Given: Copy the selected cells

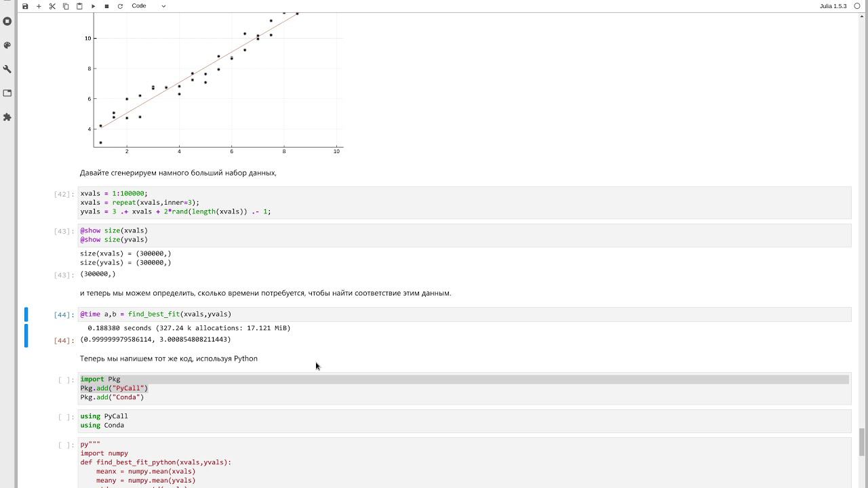Looking at the screenshot, I should 66,6.
